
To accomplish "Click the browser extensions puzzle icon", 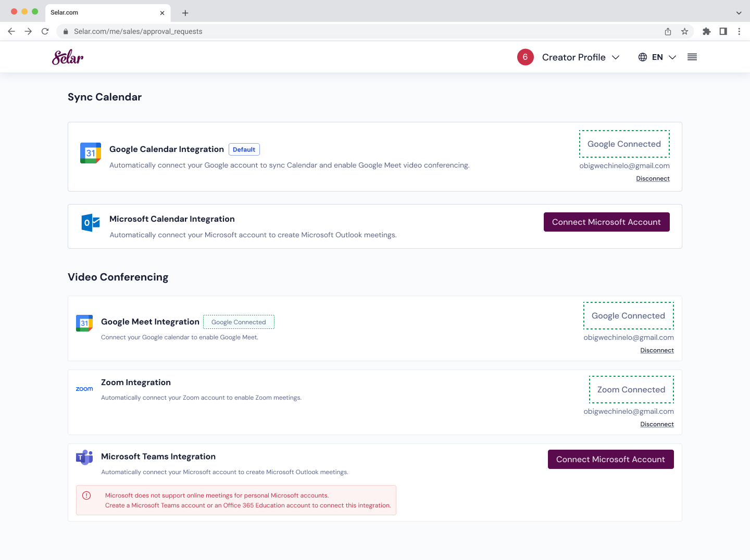I will pyautogui.click(x=706, y=31).
